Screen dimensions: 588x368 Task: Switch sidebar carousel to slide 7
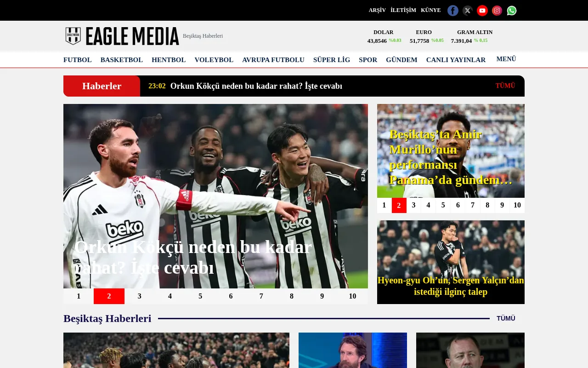pyautogui.click(x=472, y=206)
